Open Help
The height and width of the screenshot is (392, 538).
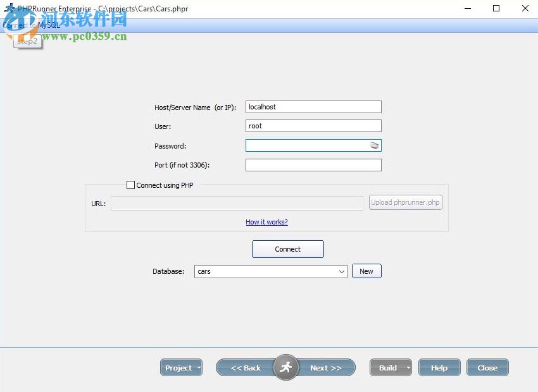click(439, 367)
